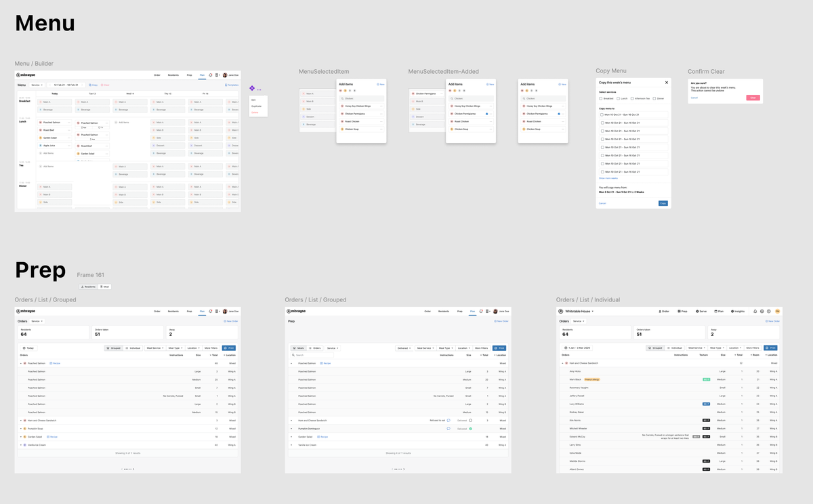Open the ellipsis on Poached Salmon in Today's Lunch column
The width and height of the screenshot is (813, 504).
coord(68,123)
